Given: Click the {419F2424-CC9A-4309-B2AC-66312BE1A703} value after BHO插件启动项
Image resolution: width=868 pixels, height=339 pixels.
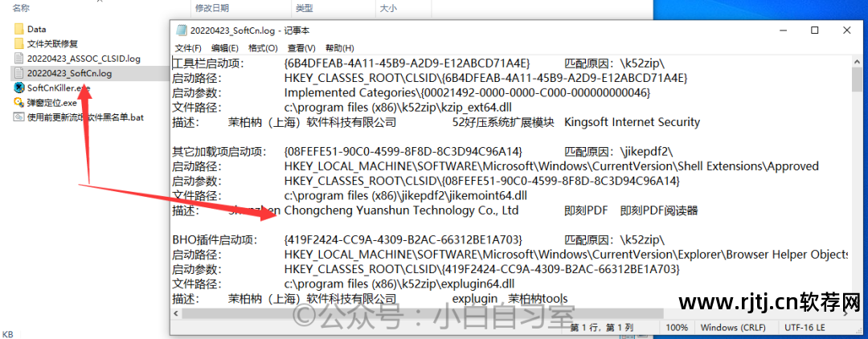Looking at the screenshot, I should (403, 240).
